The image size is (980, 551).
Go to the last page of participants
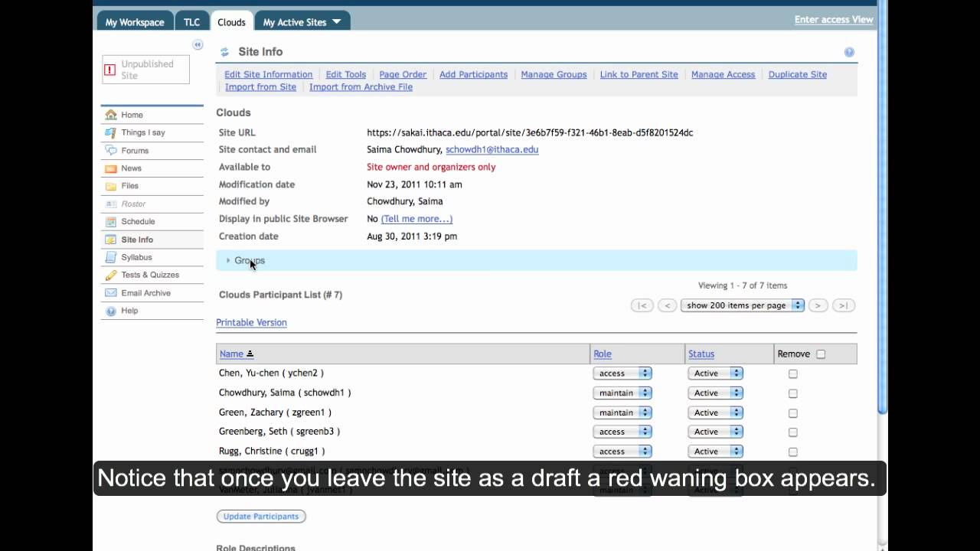pyautogui.click(x=843, y=305)
